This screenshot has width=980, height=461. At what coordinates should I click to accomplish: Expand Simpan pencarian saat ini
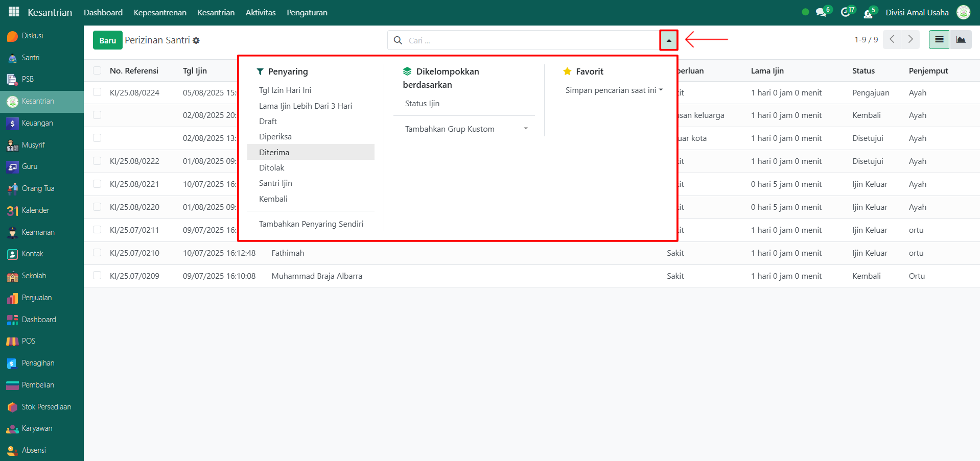[x=614, y=90]
